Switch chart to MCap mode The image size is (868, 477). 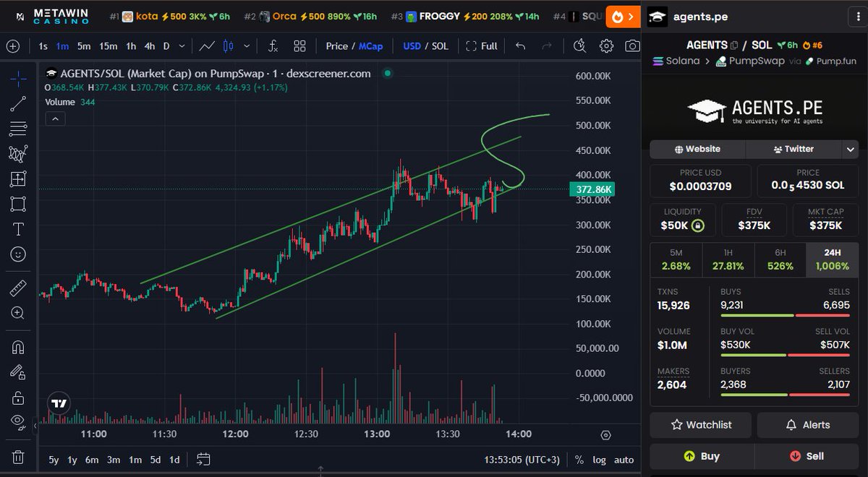point(371,46)
